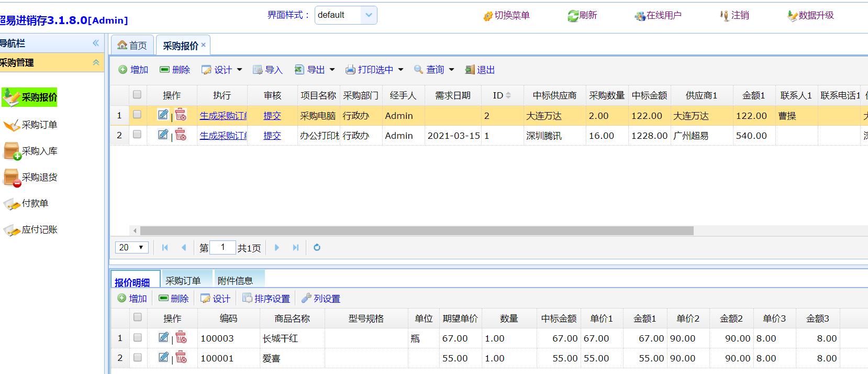Click the horizontal scrollbar of the main grid

coord(416,231)
